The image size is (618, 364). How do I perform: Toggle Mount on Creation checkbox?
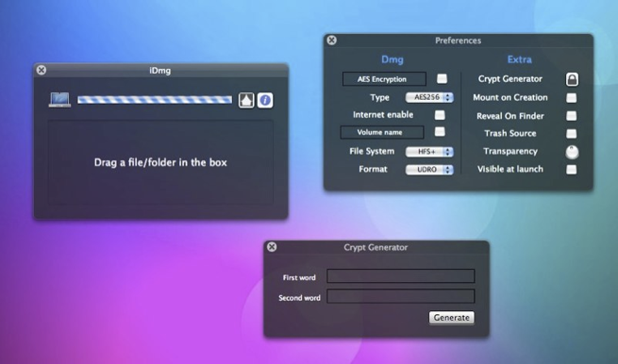[572, 98]
